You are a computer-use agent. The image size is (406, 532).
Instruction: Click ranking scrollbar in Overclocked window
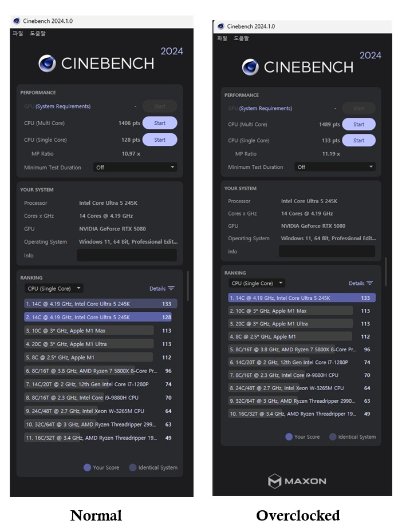[x=385, y=272]
